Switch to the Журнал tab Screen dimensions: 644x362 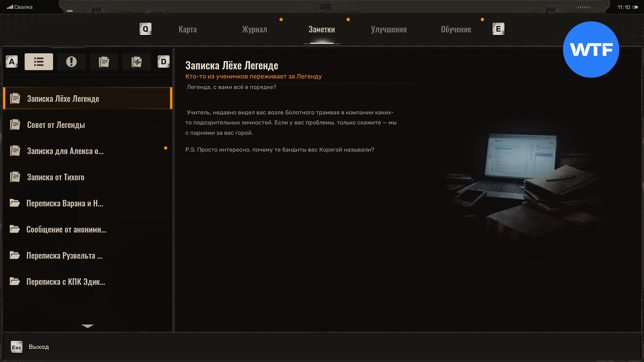255,29
